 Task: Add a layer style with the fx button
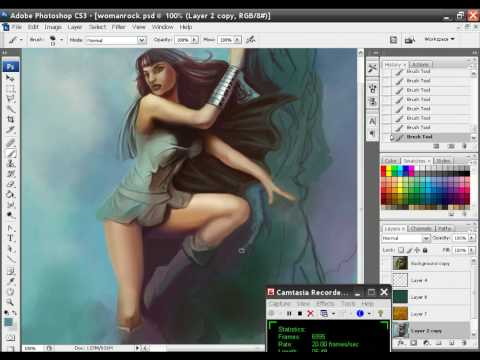401,343
